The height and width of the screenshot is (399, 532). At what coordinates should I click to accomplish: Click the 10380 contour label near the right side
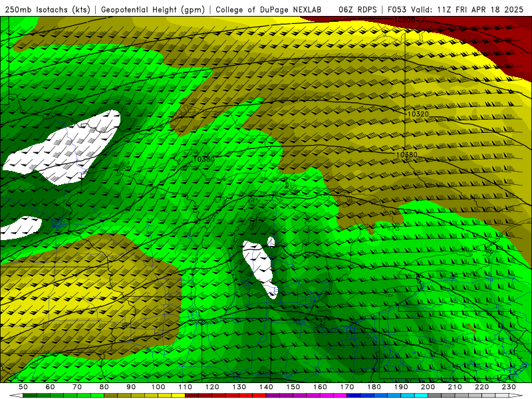[x=407, y=155]
